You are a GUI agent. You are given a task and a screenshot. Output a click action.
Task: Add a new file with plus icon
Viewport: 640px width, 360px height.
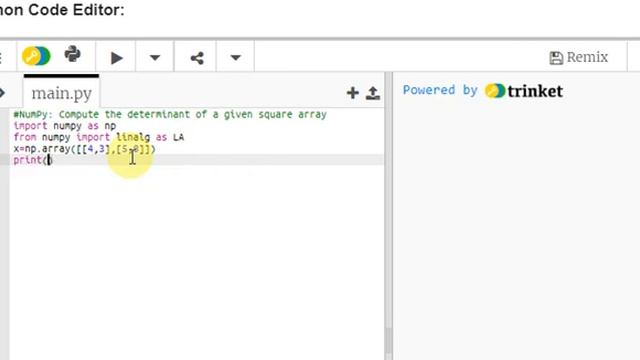tap(353, 93)
